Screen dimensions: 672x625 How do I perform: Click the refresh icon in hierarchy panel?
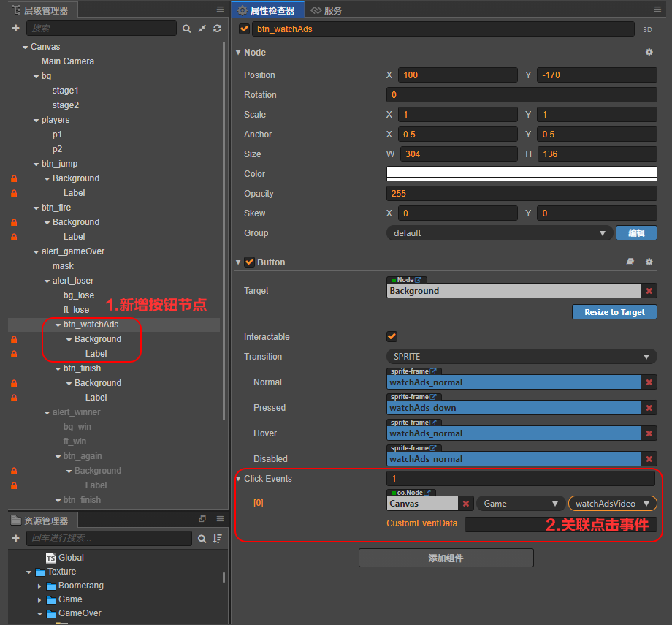point(217,29)
